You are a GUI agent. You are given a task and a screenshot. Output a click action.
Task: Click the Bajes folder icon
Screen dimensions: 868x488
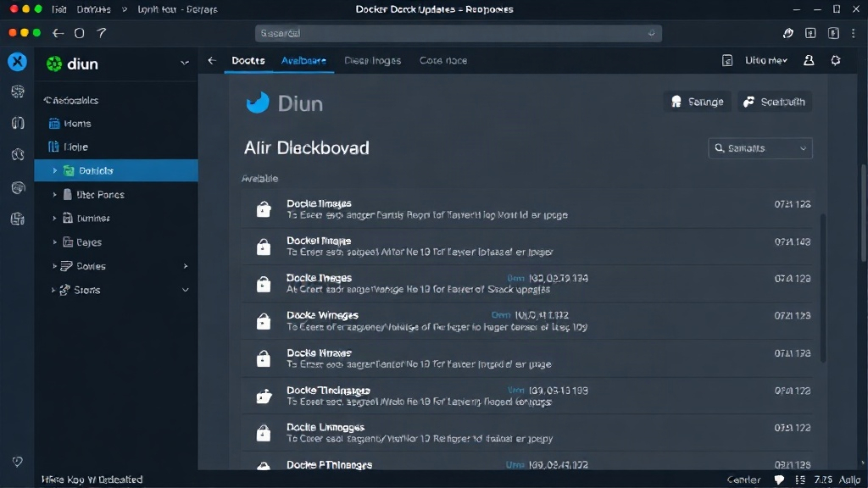click(x=68, y=241)
